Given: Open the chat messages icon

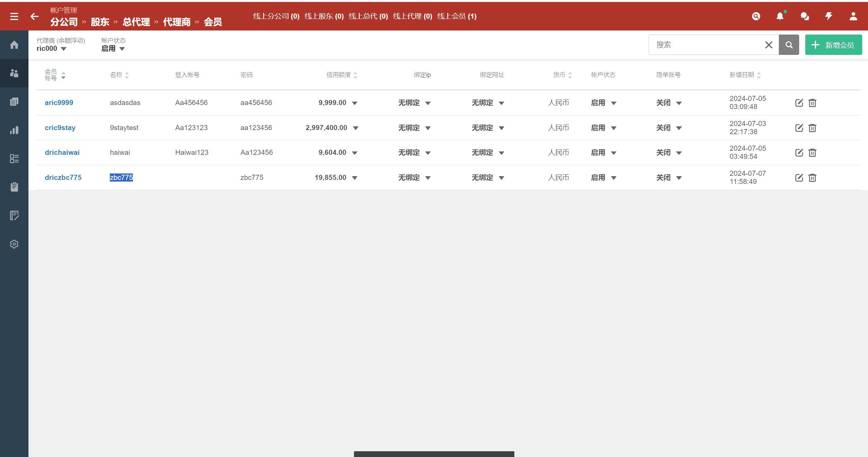Looking at the screenshot, I should click(804, 16).
